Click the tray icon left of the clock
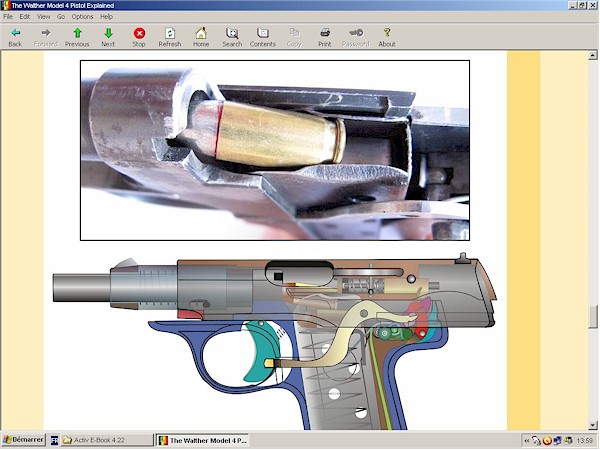Screen dimensions: 600x450 tap(568, 441)
